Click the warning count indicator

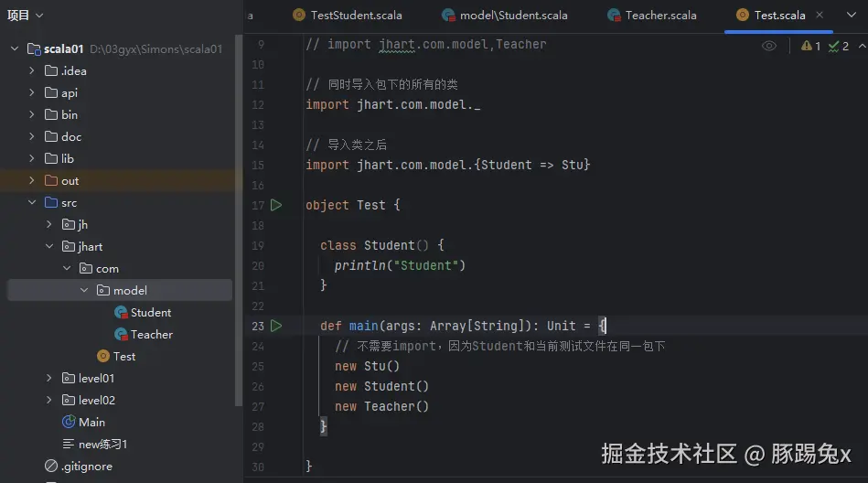(811, 46)
